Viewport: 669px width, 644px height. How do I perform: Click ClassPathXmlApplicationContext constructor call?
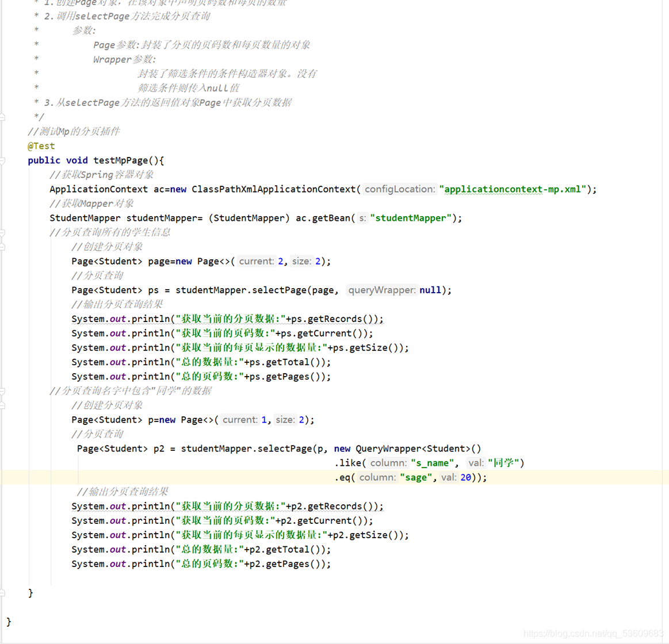[x=273, y=189]
